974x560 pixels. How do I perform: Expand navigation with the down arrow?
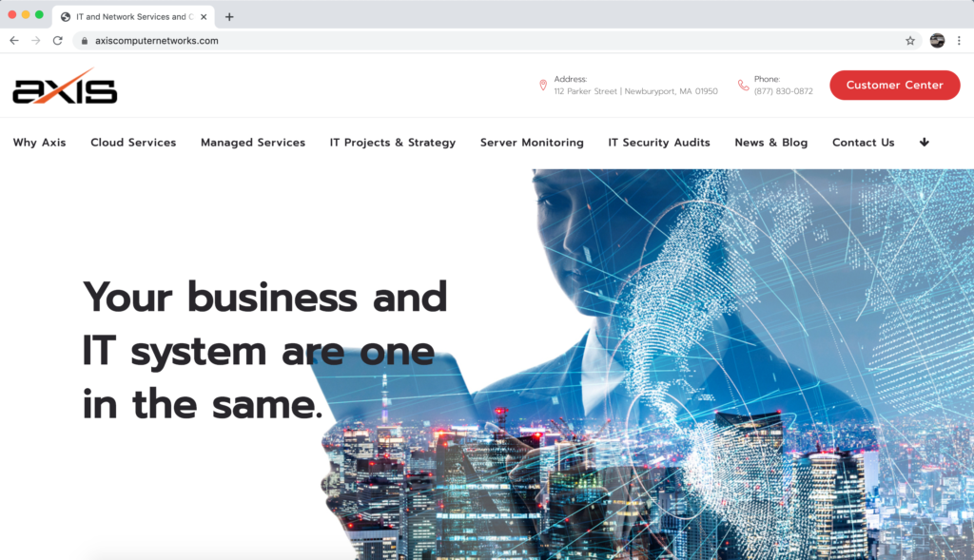tap(925, 143)
